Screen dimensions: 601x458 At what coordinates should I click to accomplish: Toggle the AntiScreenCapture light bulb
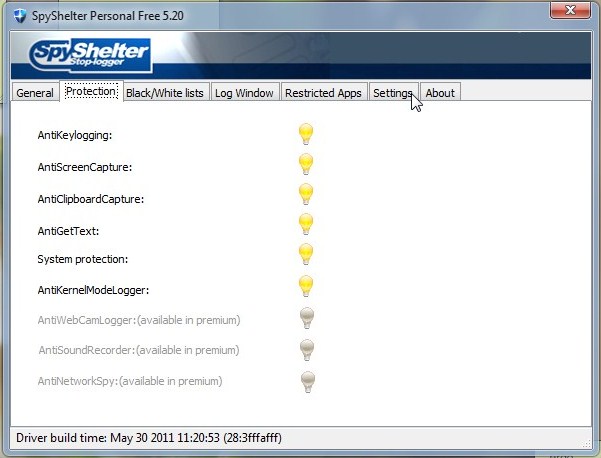point(306,164)
